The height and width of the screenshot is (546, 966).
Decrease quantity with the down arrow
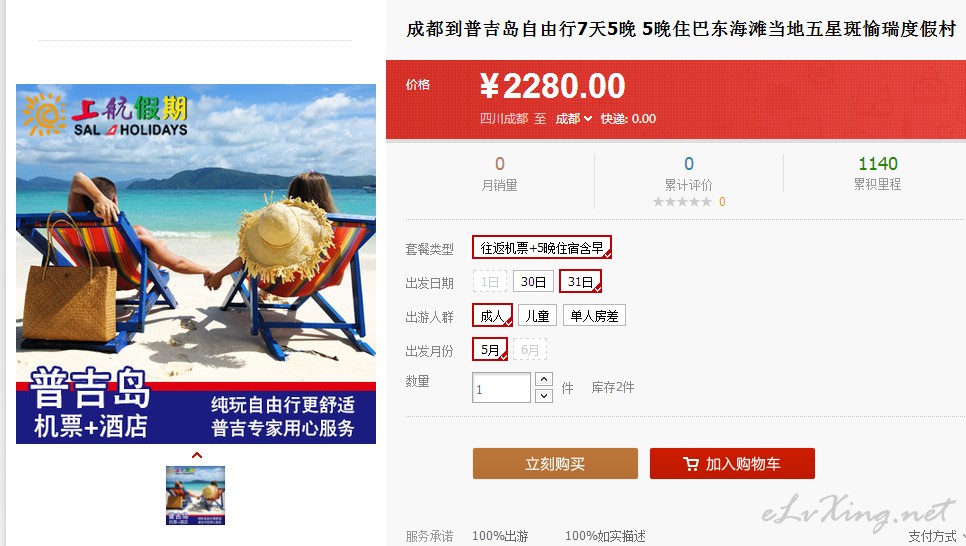click(543, 396)
